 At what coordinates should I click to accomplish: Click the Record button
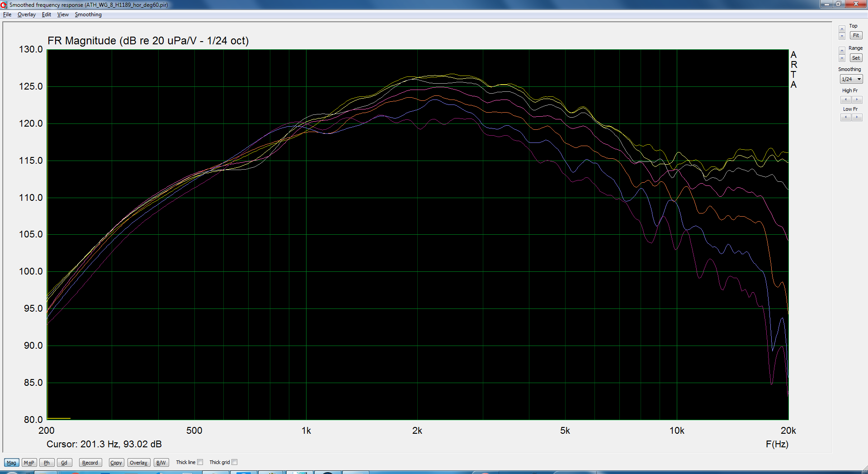click(x=90, y=463)
